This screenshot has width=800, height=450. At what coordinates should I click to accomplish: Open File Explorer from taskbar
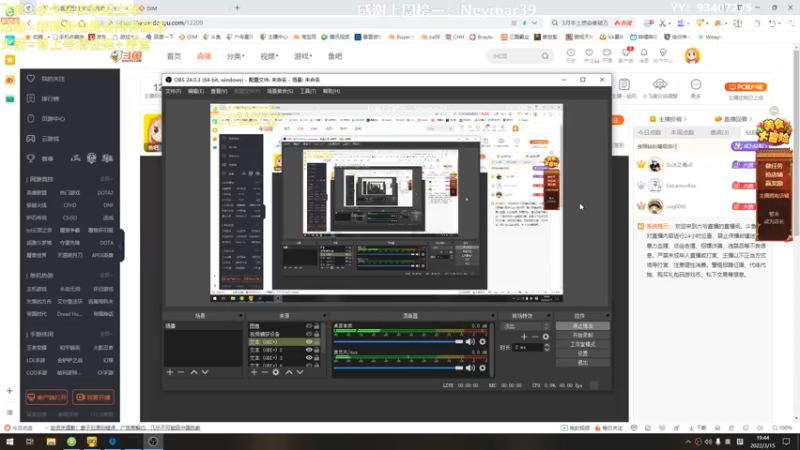point(51,442)
